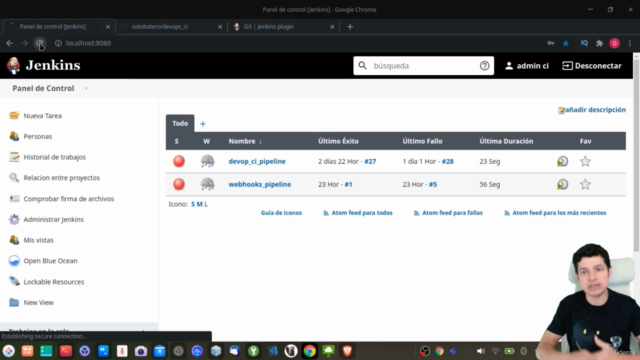Open the webhooks_pipeline job
The image size is (640, 360).
(x=260, y=184)
